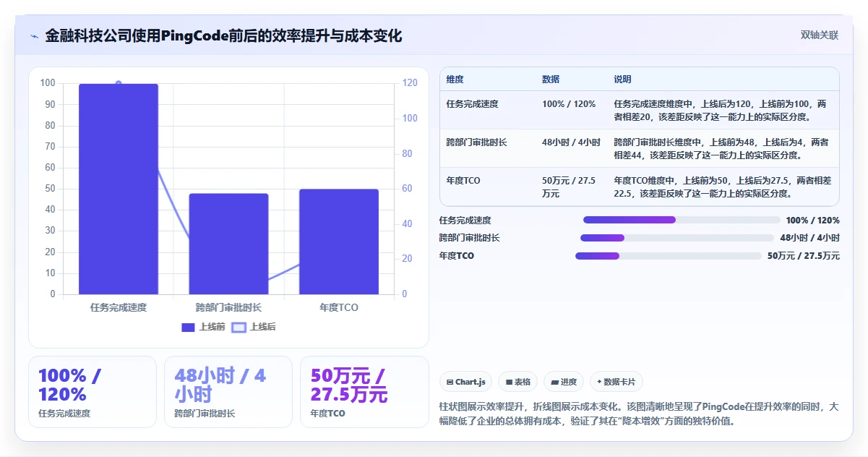
Task: Click progress value text 48小时 / 4小时
Action: point(809,238)
